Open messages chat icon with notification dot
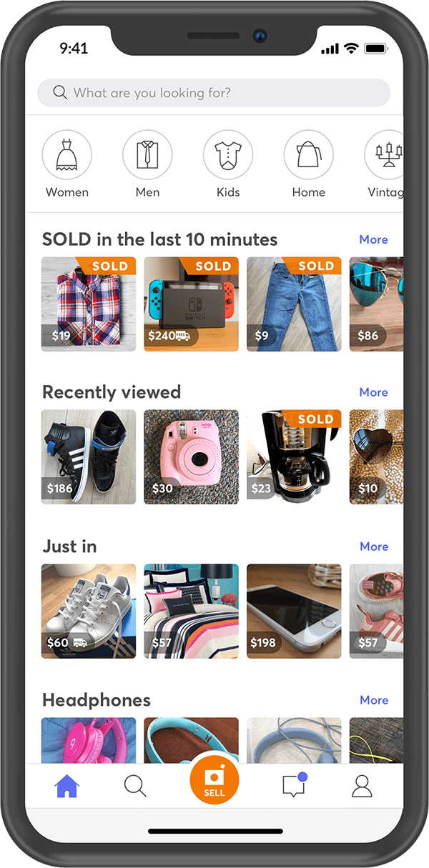 pyautogui.click(x=294, y=784)
